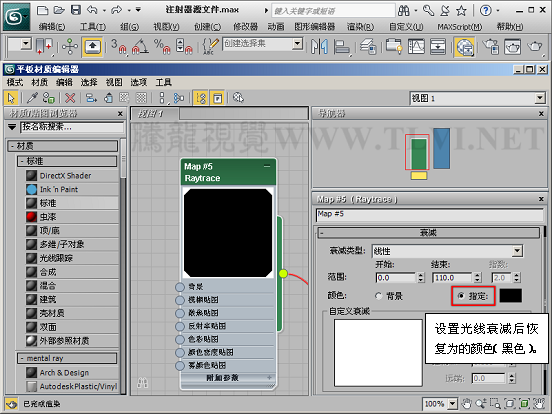Increase the 开始 range spinner value

pyautogui.click(x=421, y=275)
